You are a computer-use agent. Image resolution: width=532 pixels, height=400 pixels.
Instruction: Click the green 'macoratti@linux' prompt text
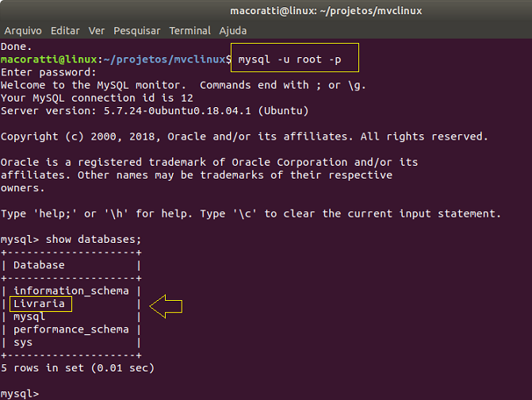49,60
